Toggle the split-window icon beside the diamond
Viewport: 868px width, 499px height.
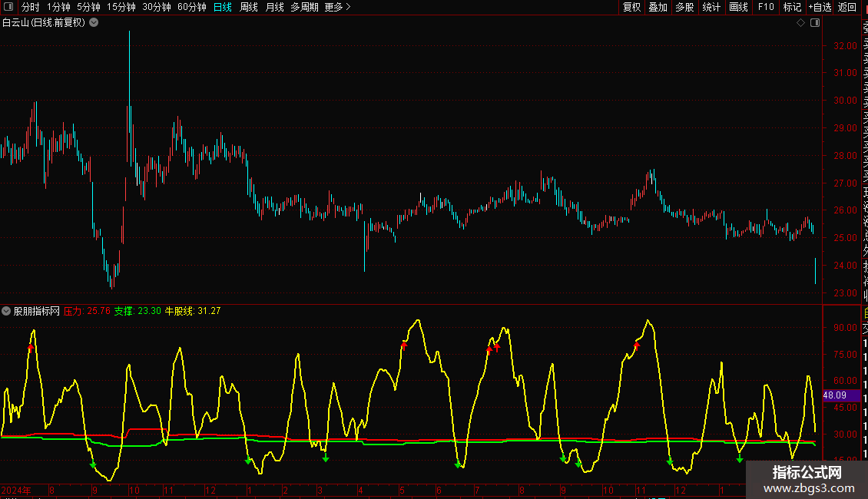815,23
